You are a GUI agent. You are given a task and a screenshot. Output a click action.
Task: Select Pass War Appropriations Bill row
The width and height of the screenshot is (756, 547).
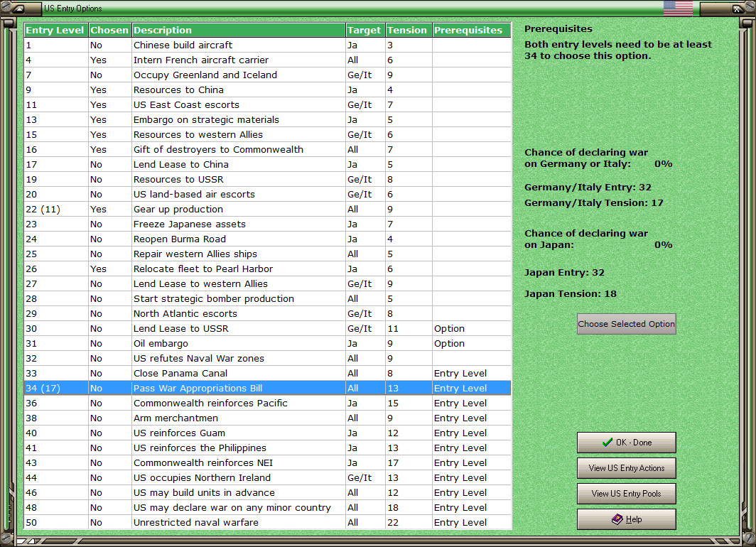[268, 389]
